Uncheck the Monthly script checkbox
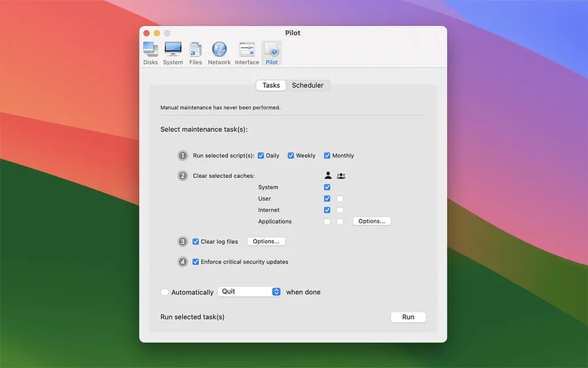The width and height of the screenshot is (588, 368). 327,156
